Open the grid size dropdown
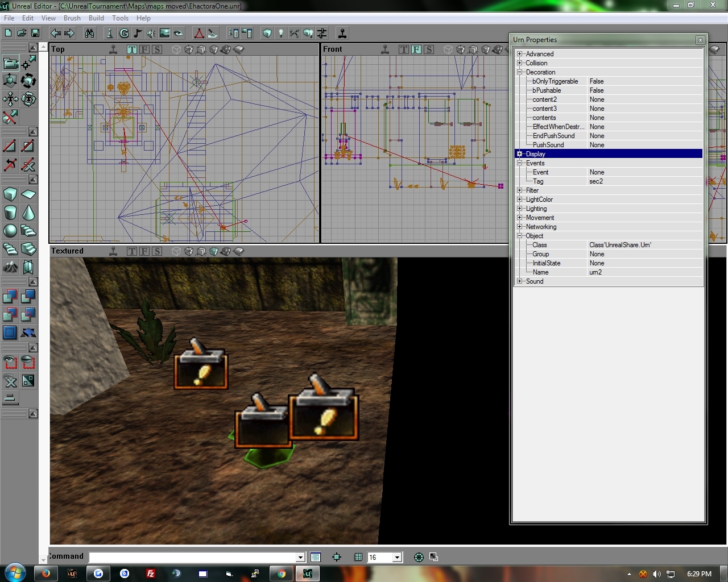 point(398,558)
